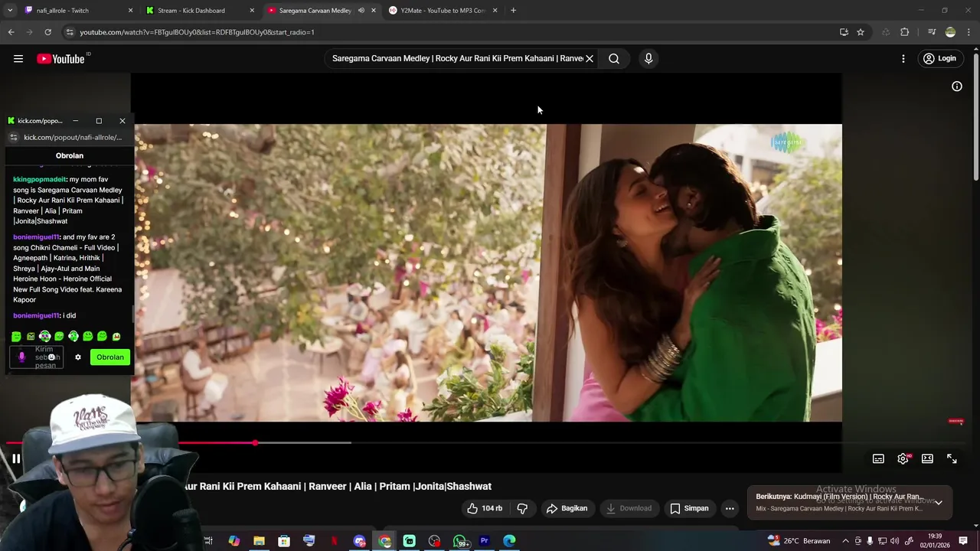Click the Download button under the video

coord(629,508)
